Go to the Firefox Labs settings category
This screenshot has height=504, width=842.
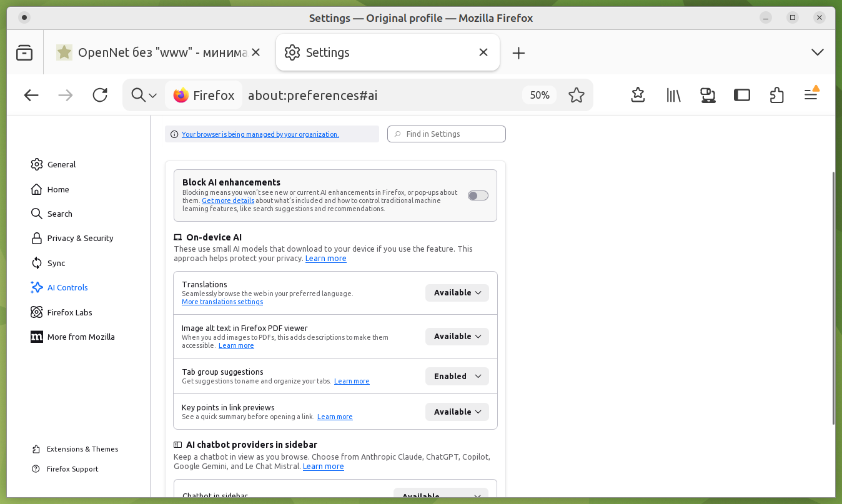click(69, 312)
